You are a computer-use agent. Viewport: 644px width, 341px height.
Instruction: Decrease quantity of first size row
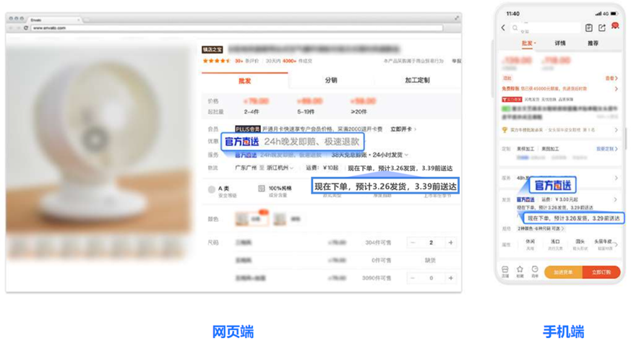(413, 243)
